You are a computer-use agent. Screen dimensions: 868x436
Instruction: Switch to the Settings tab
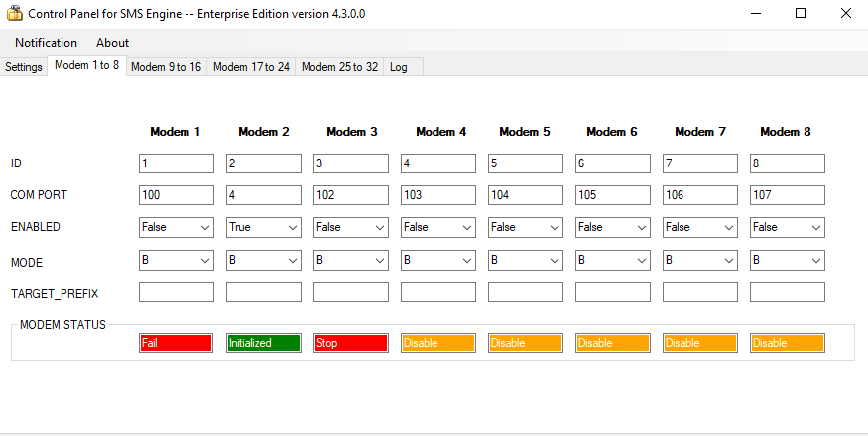24,67
